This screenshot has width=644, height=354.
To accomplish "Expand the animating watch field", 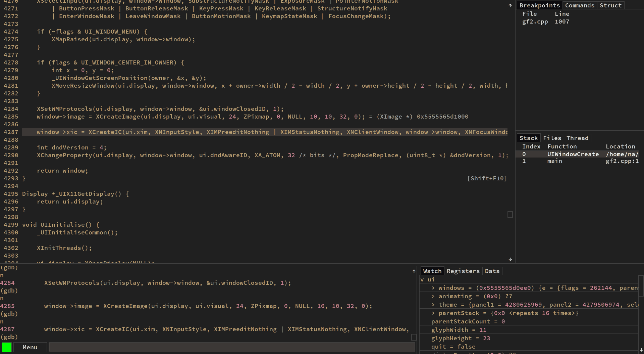I will pyautogui.click(x=433, y=296).
